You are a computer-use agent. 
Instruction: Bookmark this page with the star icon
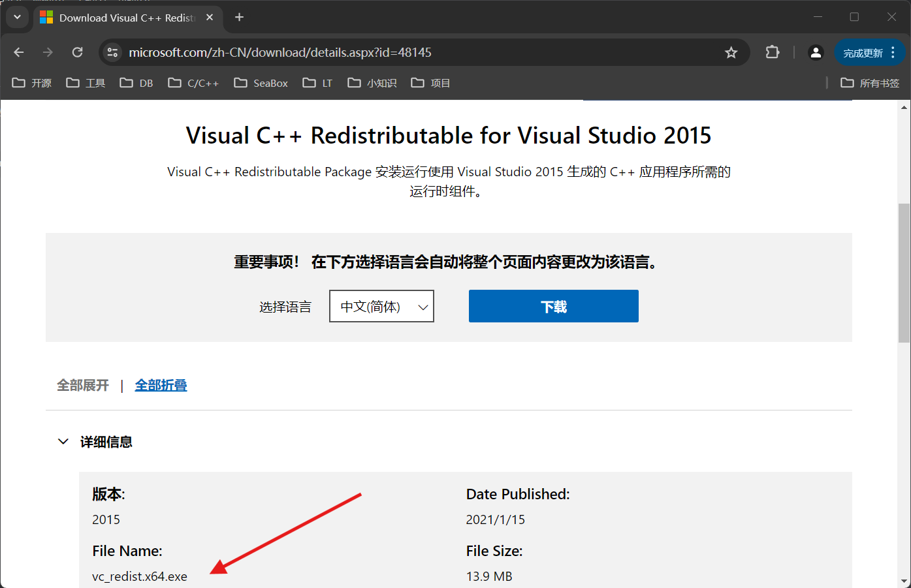tap(731, 52)
